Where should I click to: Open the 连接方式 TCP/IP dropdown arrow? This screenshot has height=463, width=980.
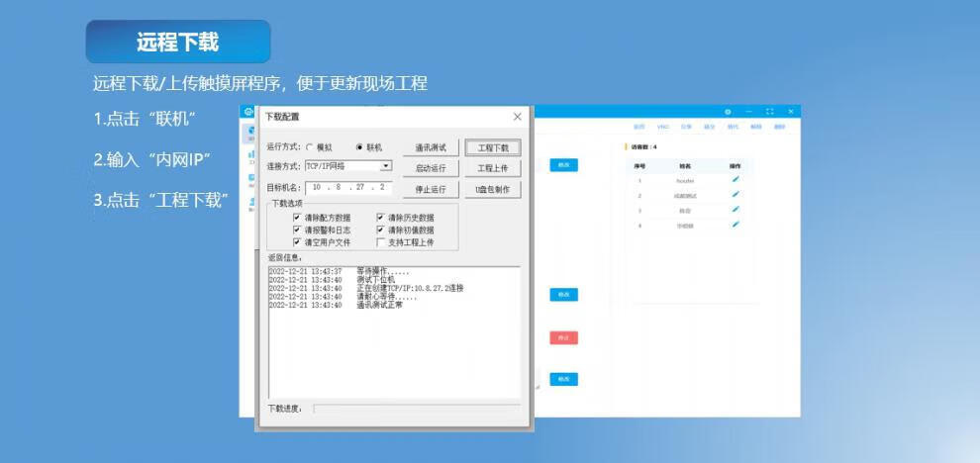pos(386,166)
